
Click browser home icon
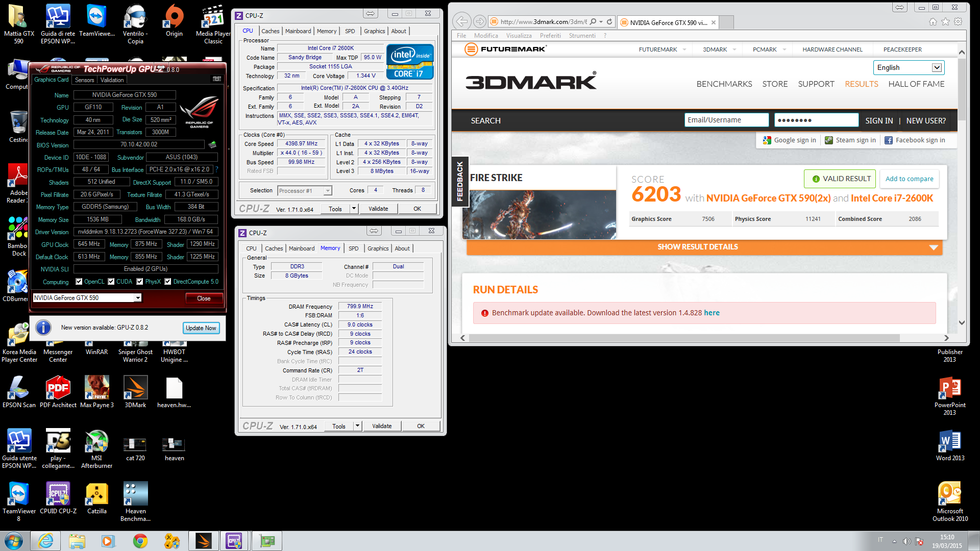(x=933, y=21)
